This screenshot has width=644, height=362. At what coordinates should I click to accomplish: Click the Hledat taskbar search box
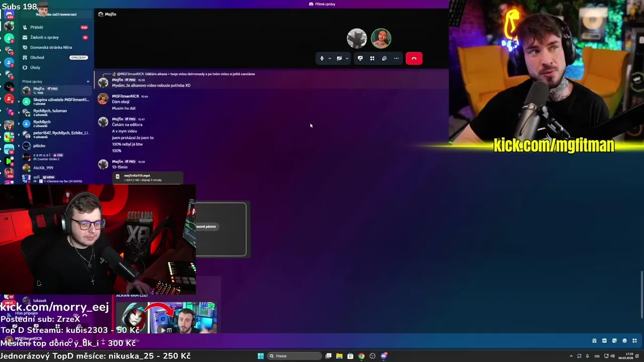(x=294, y=356)
